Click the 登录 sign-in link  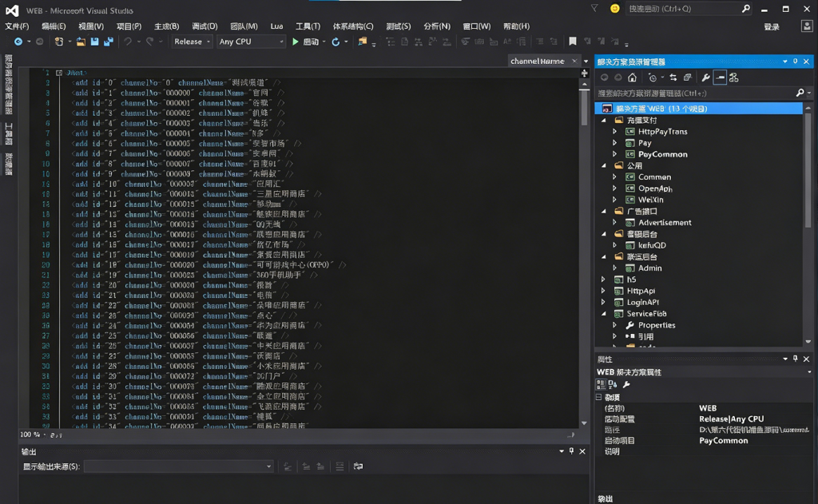point(771,26)
